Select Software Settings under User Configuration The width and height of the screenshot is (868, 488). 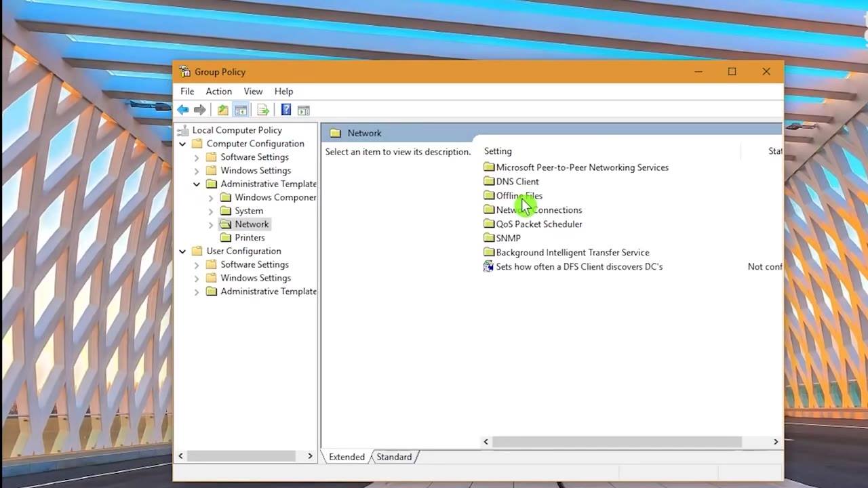tap(254, 264)
